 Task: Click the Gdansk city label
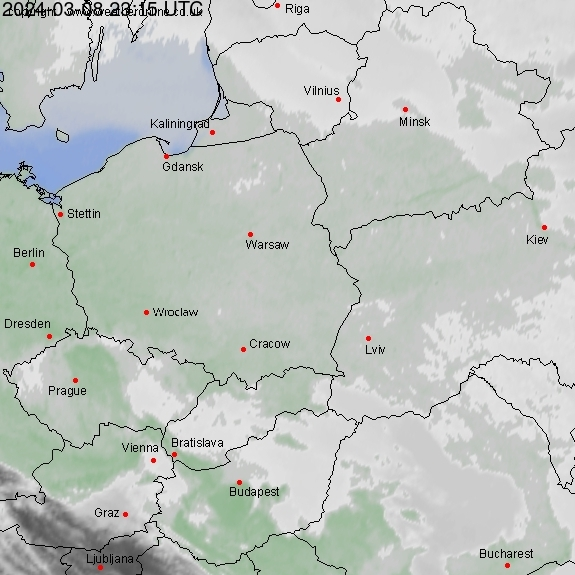tap(183, 167)
